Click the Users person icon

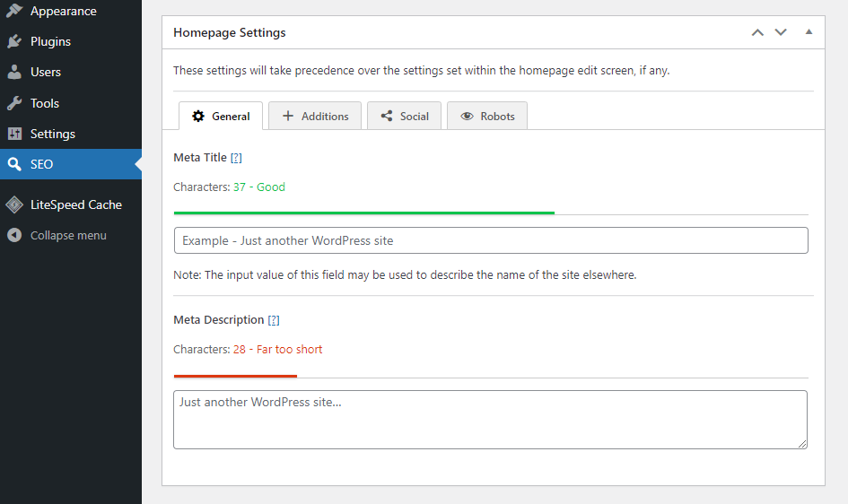coord(14,72)
